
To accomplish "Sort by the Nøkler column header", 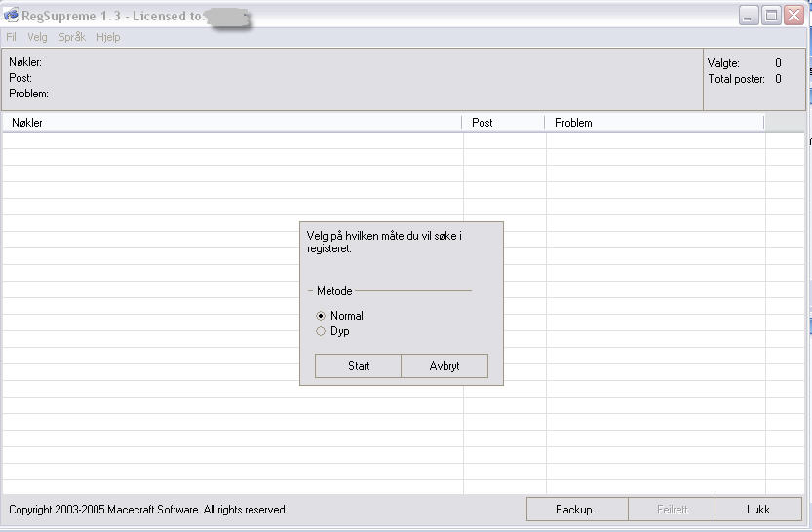I will point(232,123).
